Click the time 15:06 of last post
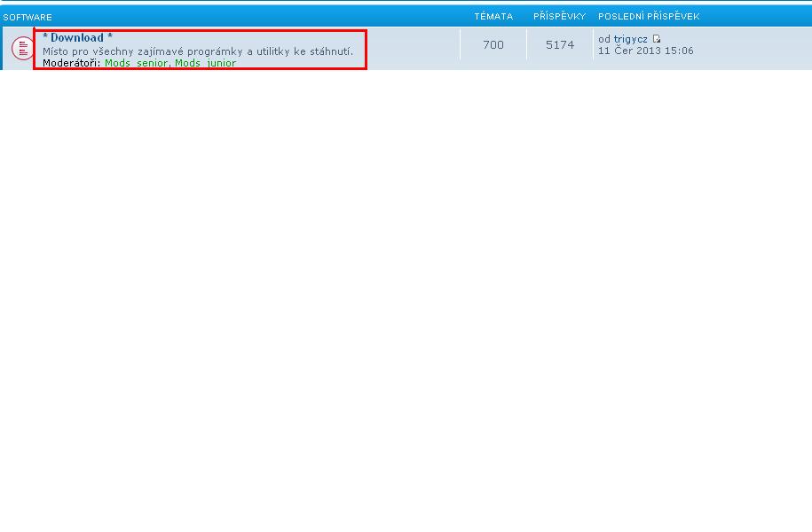The image size is (812, 532). click(680, 51)
